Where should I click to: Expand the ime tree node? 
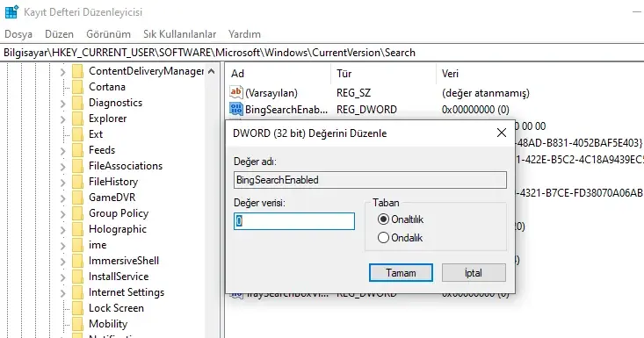(62, 246)
